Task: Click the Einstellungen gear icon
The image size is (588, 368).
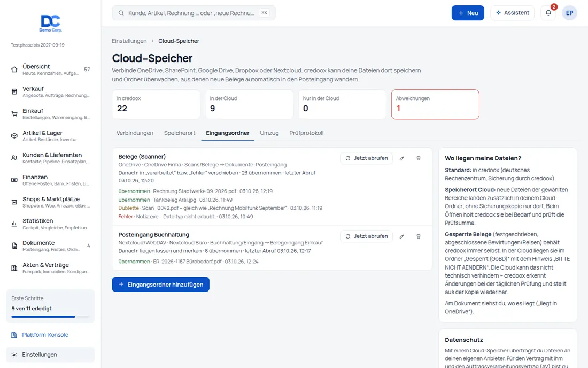Action: tap(14, 355)
